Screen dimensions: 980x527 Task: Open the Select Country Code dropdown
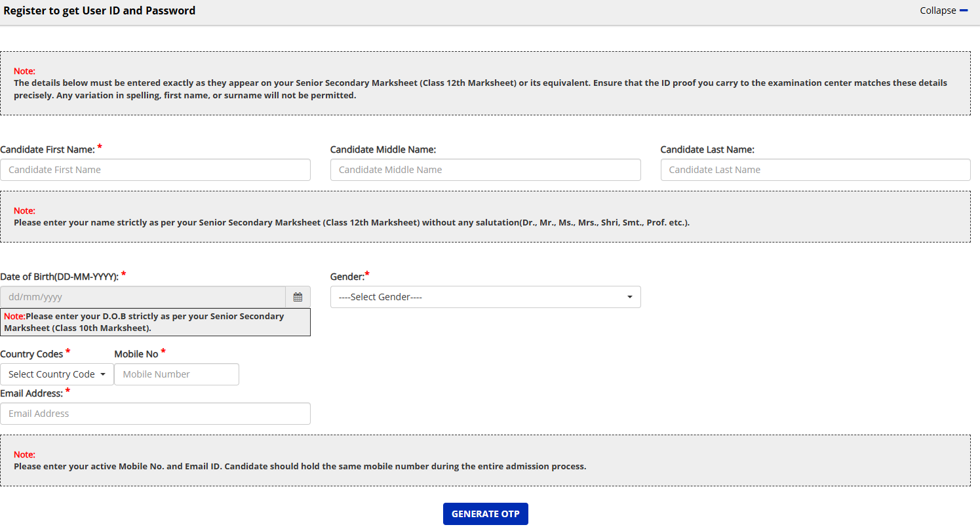coord(57,374)
